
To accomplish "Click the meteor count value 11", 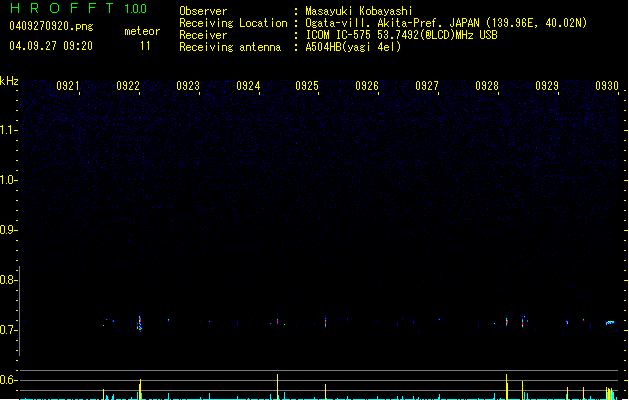I will (145, 46).
